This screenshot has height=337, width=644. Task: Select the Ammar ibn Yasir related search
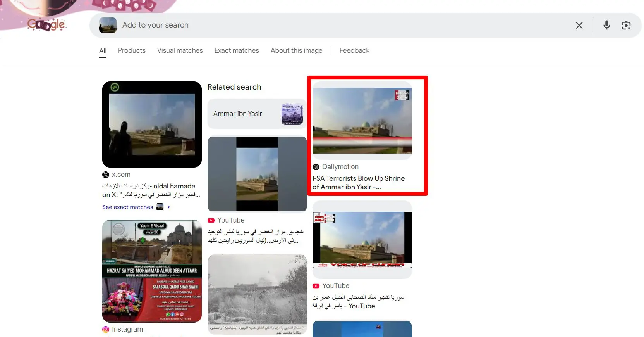click(257, 114)
